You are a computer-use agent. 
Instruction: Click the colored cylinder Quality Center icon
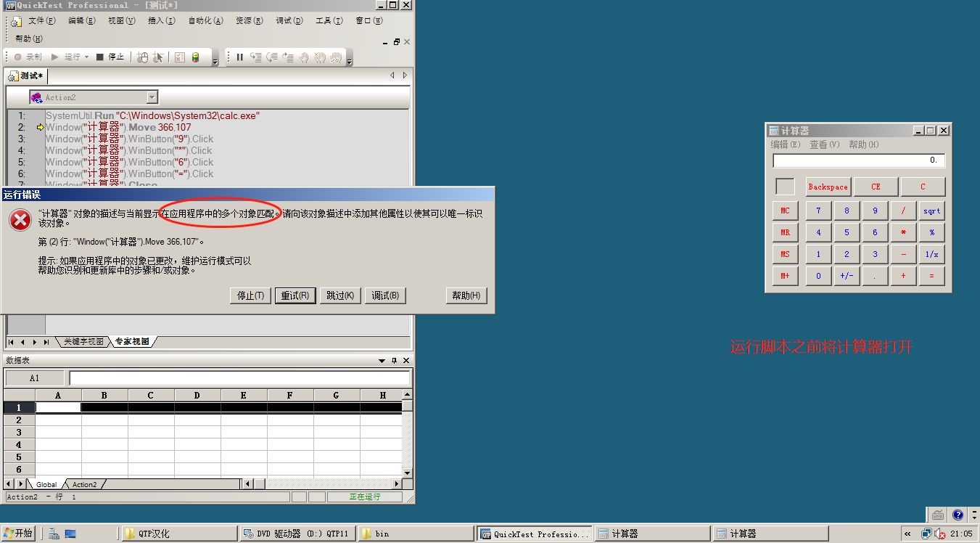point(196,57)
